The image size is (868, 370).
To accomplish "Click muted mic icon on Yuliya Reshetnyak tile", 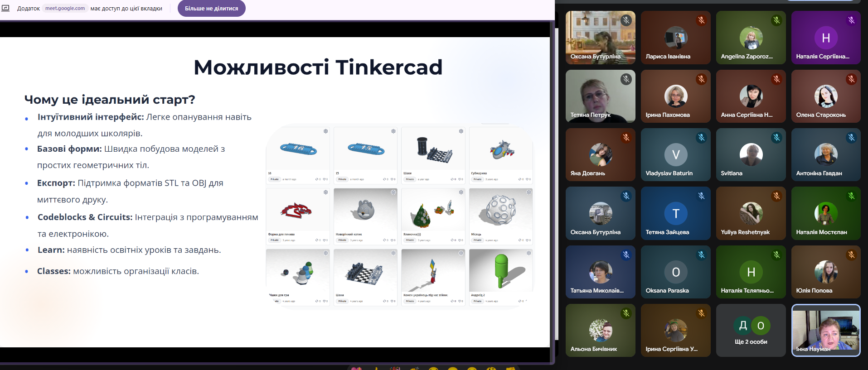I will 776,196.
